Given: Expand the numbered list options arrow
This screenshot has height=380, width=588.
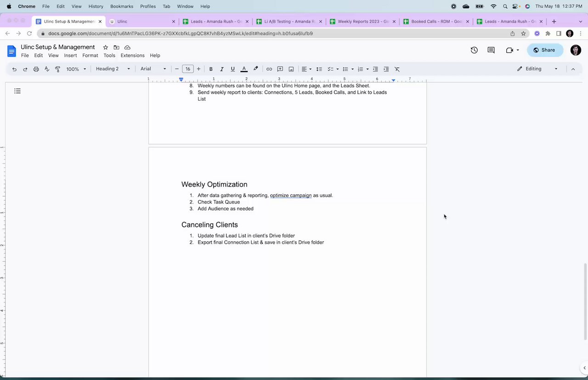Looking at the screenshot, I should (x=367, y=69).
